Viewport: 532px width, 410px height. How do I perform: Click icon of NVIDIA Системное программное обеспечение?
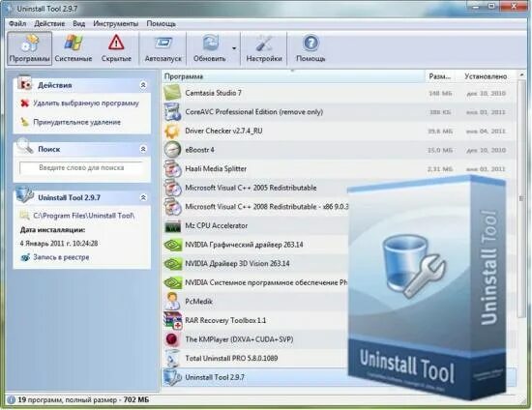[173, 282]
